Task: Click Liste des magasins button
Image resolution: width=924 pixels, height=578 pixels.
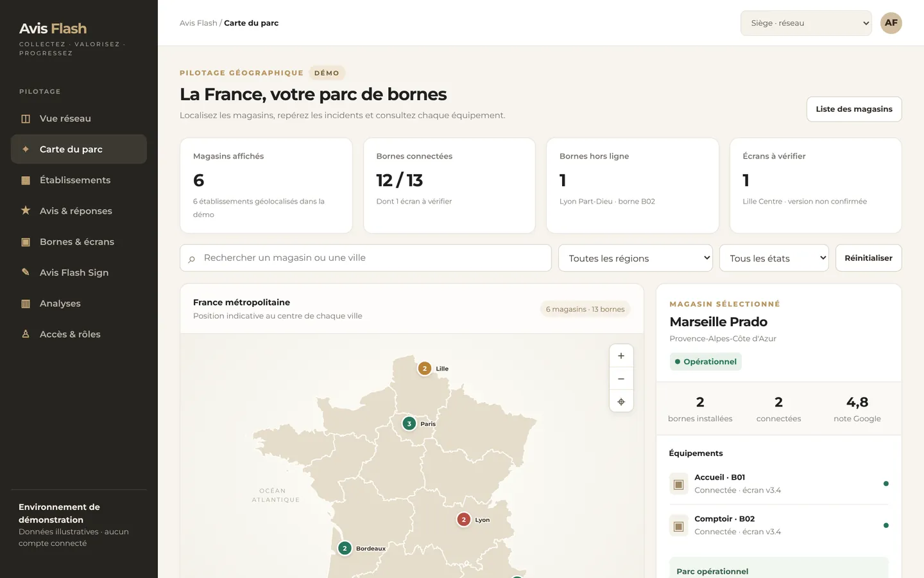Action: (854, 109)
